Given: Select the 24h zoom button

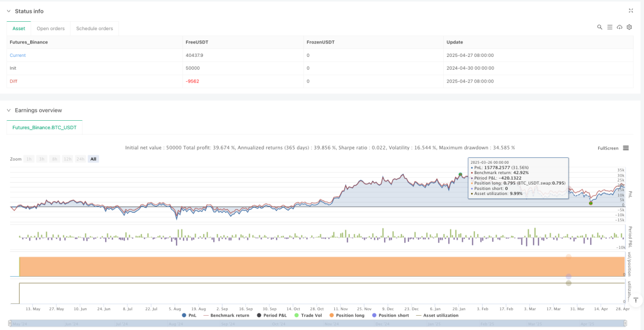Looking at the screenshot, I should pos(81,159).
